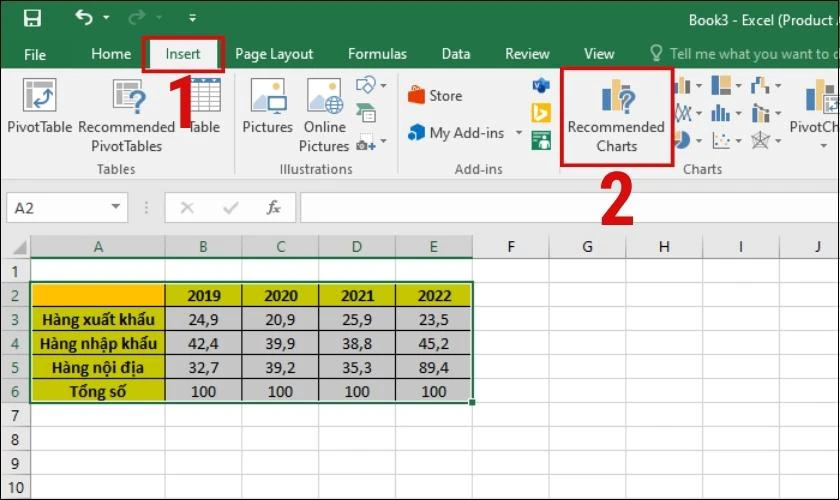The width and height of the screenshot is (840, 500).
Task: Select the Insert ribbon tab
Action: pyautogui.click(x=183, y=54)
